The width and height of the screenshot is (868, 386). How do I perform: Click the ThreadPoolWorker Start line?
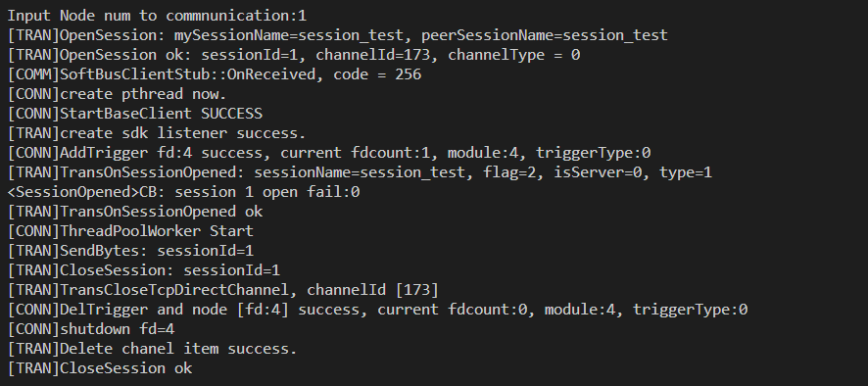click(130, 231)
